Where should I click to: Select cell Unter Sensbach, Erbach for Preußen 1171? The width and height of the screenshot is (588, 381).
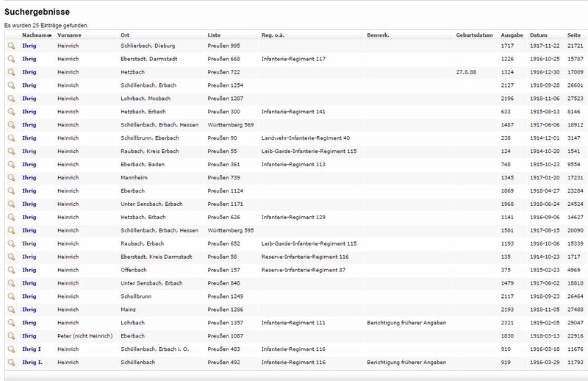[151, 204]
